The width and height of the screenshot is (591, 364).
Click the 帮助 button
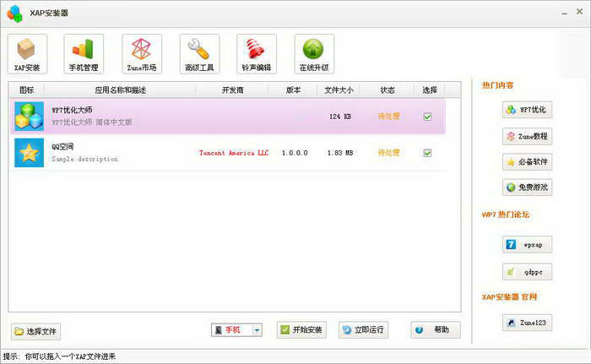click(x=436, y=330)
